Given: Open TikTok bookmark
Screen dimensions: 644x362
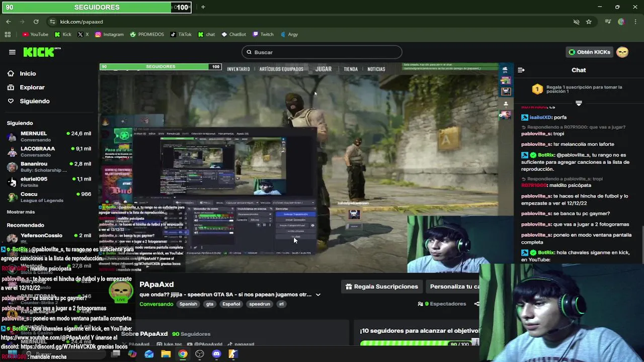Looking at the screenshot, I should click(x=181, y=34).
